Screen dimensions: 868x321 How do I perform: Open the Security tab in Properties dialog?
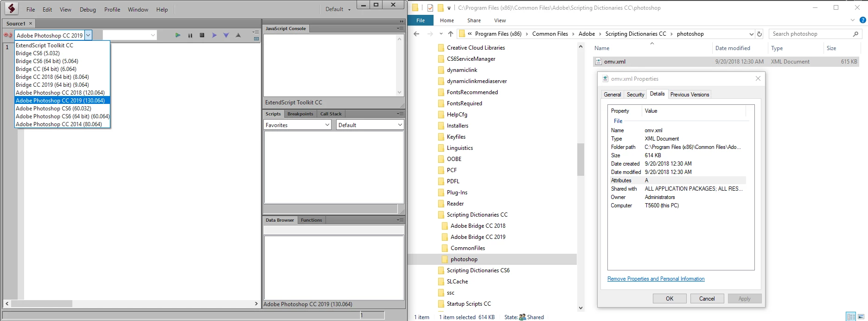635,94
